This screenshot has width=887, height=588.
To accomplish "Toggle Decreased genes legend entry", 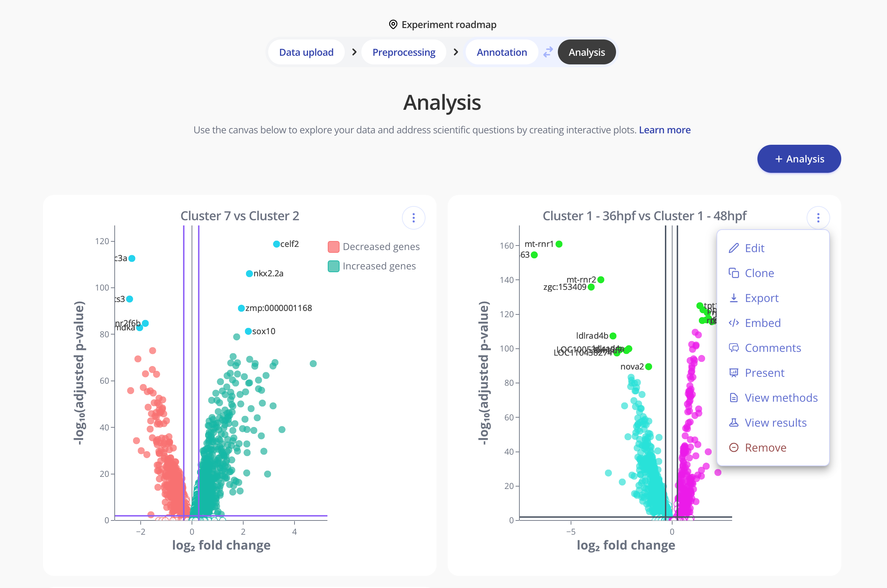I will (x=374, y=247).
